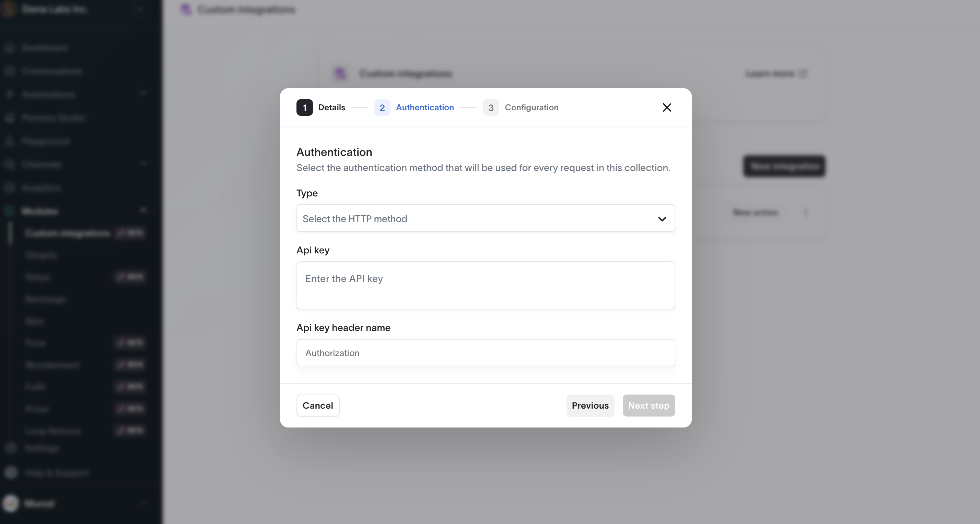The image size is (980, 524).
Task: Select step number 2 badge
Action: point(382,107)
